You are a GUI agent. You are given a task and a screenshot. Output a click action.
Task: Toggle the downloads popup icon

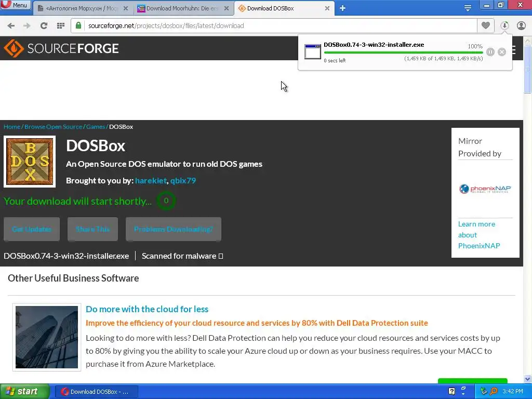(504, 25)
